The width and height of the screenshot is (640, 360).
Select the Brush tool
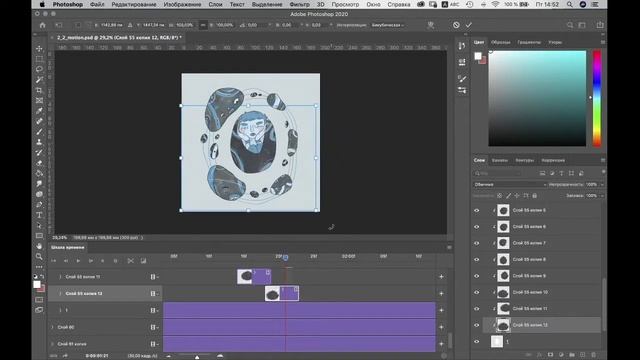[39, 131]
